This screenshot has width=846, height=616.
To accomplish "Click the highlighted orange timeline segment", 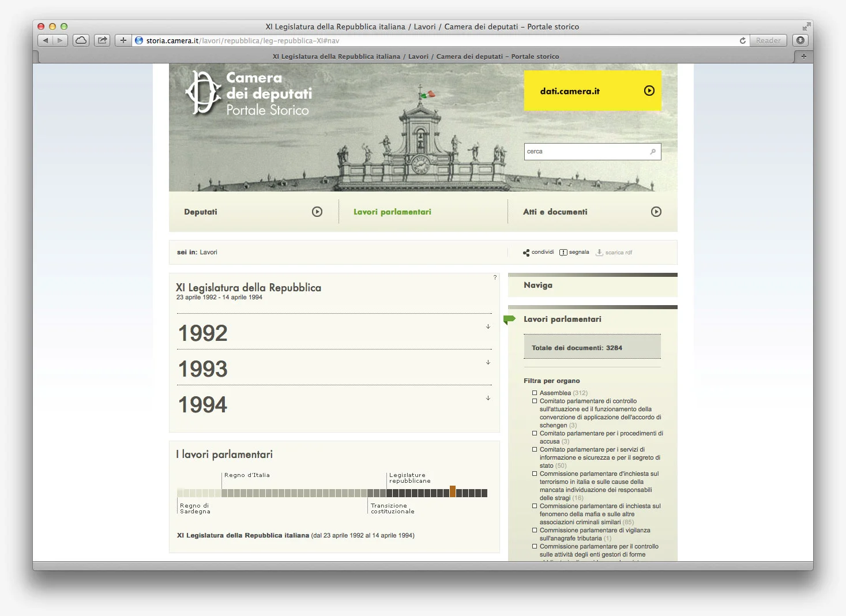I will tap(453, 491).
